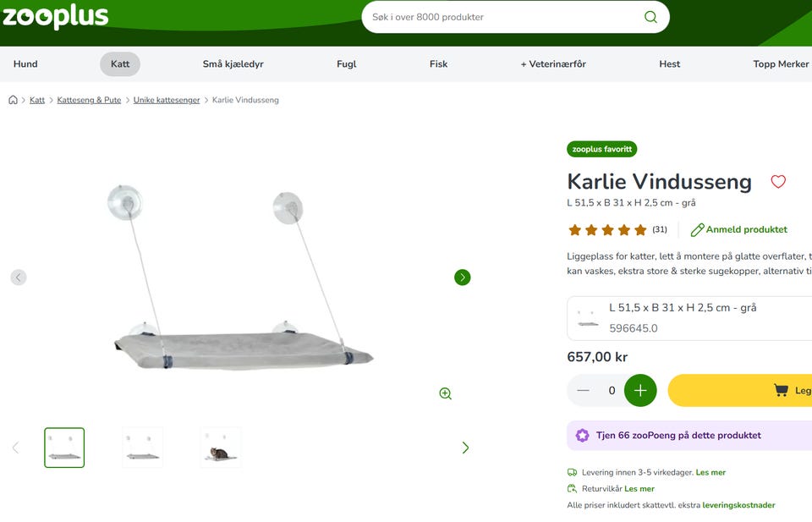Viewport: 812px width, 522px height.
Task: Zoom product image with magnifier plus icon
Action: [x=446, y=393]
